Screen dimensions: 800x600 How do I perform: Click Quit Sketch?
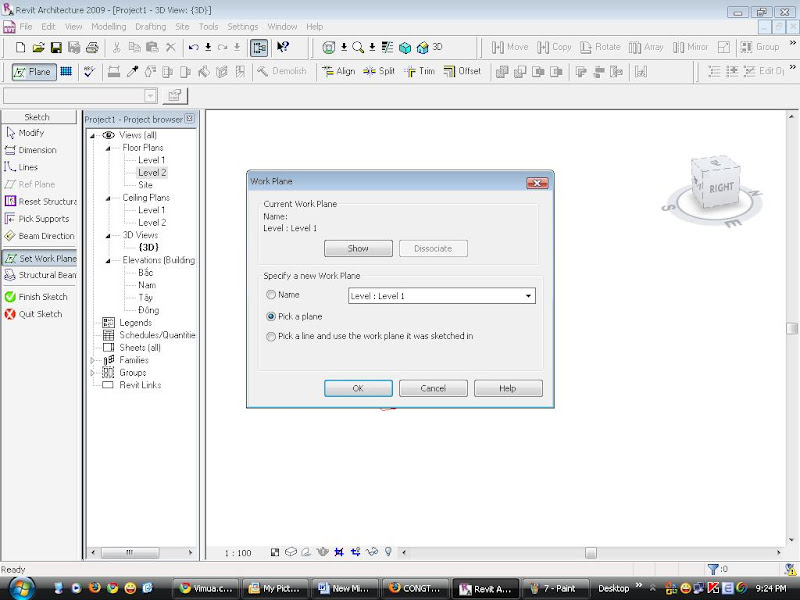click(x=34, y=314)
